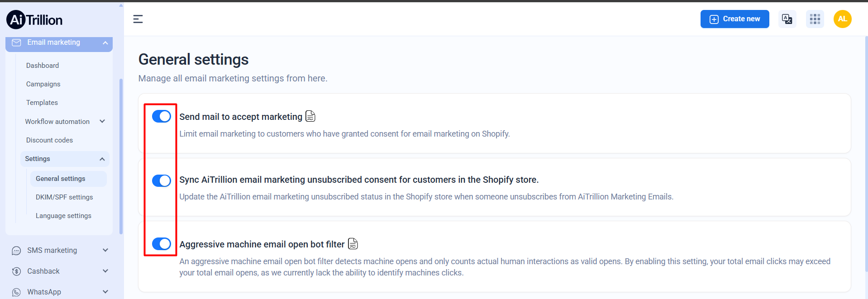Go to Campaigns in sidebar
The width and height of the screenshot is (868, 299).
coord(43,84)
